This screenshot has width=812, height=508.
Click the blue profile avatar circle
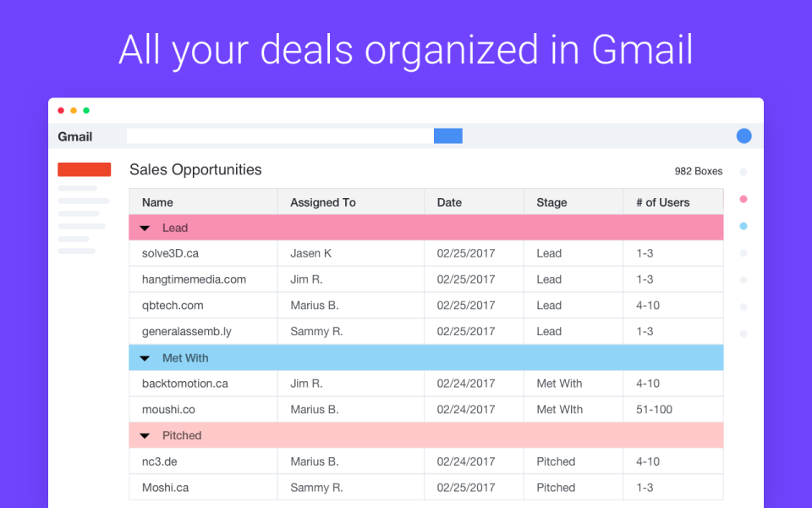743,135
